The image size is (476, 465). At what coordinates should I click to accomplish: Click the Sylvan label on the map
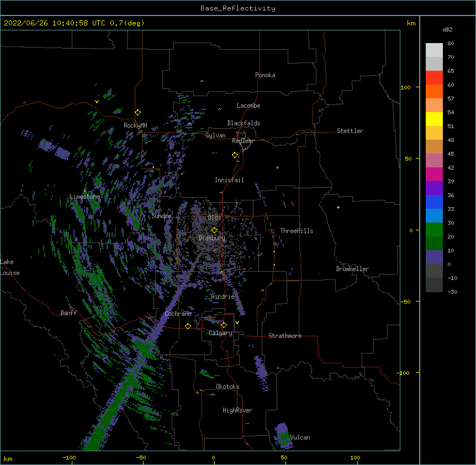[215, 135]
